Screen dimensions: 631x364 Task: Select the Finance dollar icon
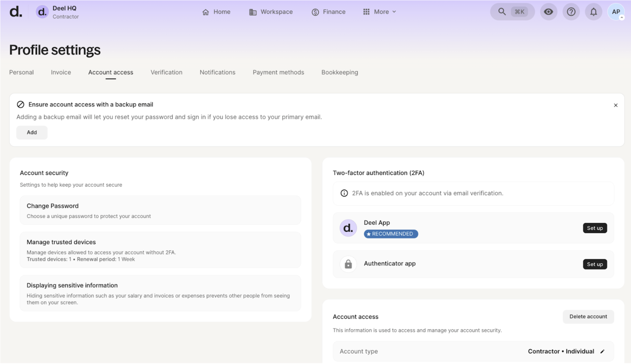pyautogui.click(x=314, y=11)
